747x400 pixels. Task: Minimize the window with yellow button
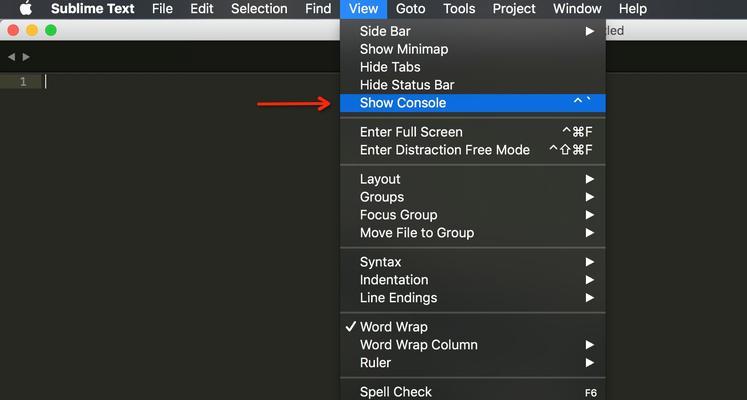(x=32, y=30)
